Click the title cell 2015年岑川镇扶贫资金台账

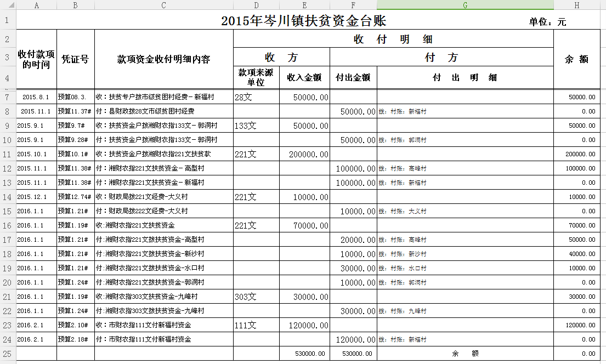(303, 21)
